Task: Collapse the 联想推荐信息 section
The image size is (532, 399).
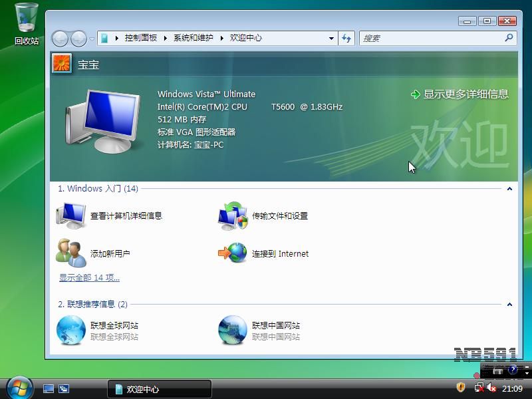Action: [x=509, y=305]
